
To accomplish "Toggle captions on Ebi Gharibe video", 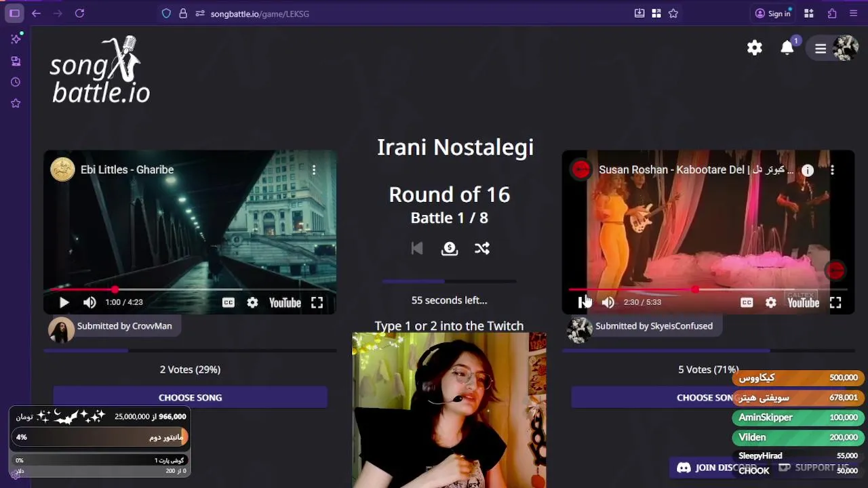I will tap(229, 303).
